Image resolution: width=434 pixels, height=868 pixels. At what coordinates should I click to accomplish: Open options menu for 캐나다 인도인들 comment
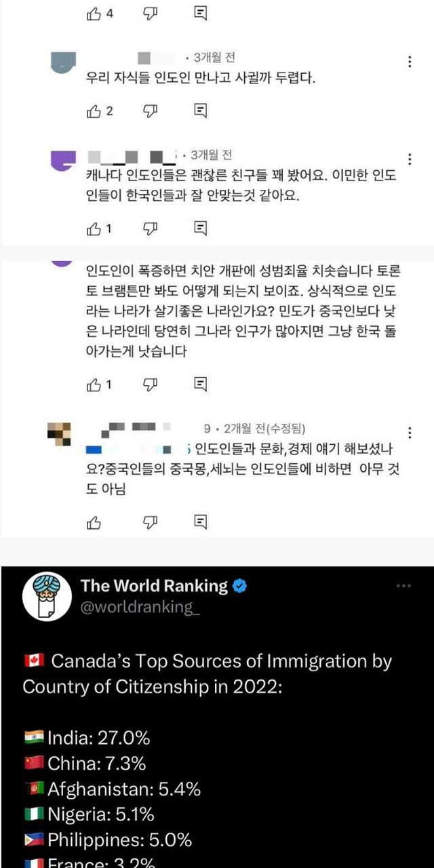click(x=410, y=159)
